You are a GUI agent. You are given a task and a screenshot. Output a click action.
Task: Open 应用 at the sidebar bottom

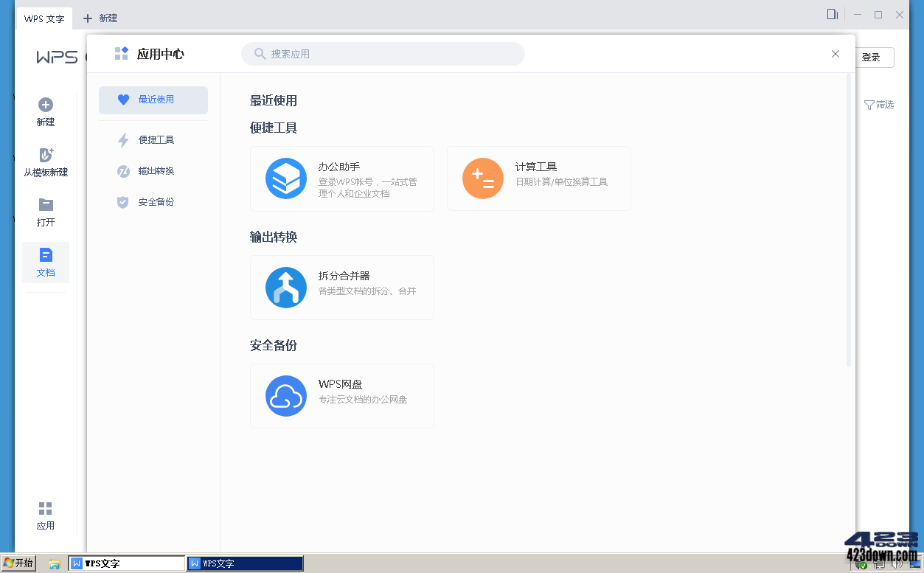pos(45,513)
